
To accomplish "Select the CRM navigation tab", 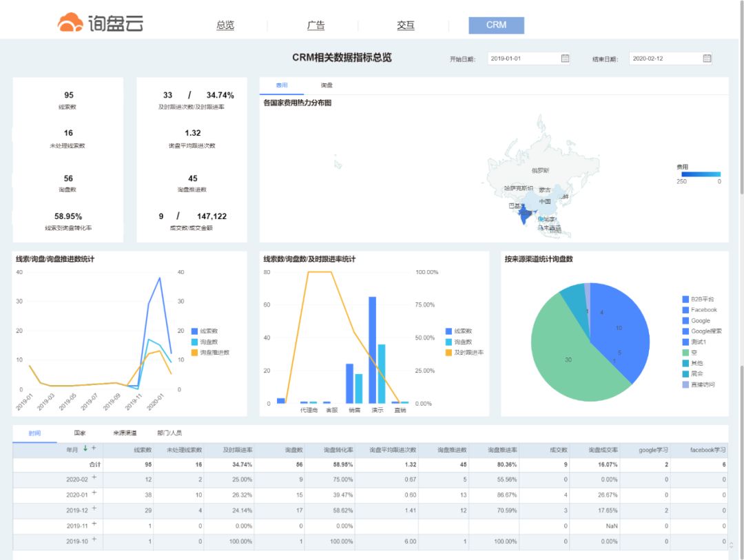I will coord(496,25).
